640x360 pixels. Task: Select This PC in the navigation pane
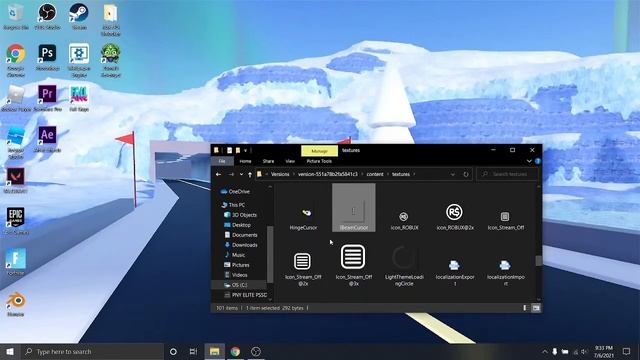click(x=233, y=205)
